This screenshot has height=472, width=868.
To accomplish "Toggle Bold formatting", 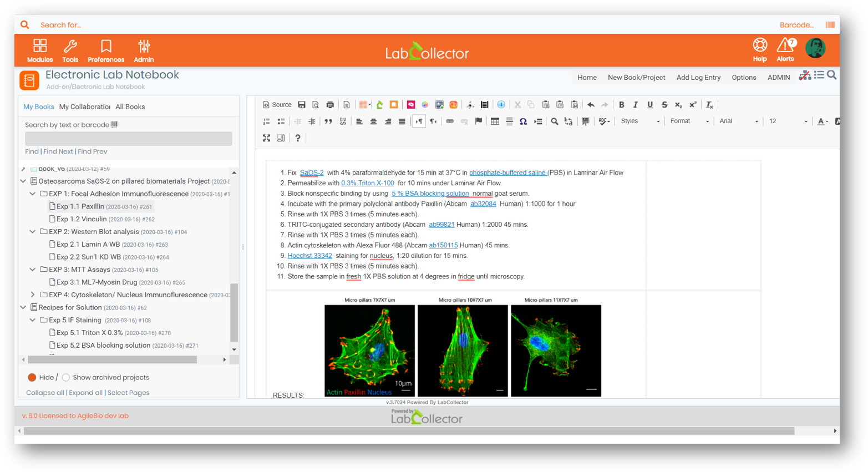I will tap(622, 105).
